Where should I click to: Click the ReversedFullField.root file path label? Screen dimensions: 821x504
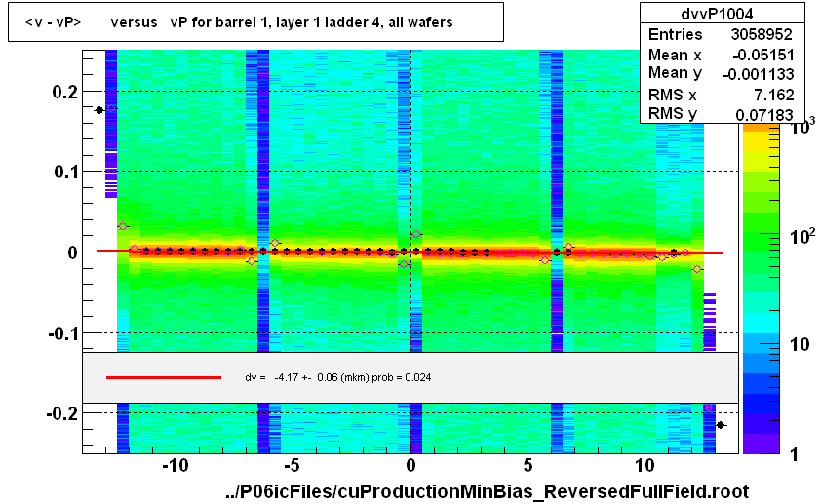click(487, 491)
